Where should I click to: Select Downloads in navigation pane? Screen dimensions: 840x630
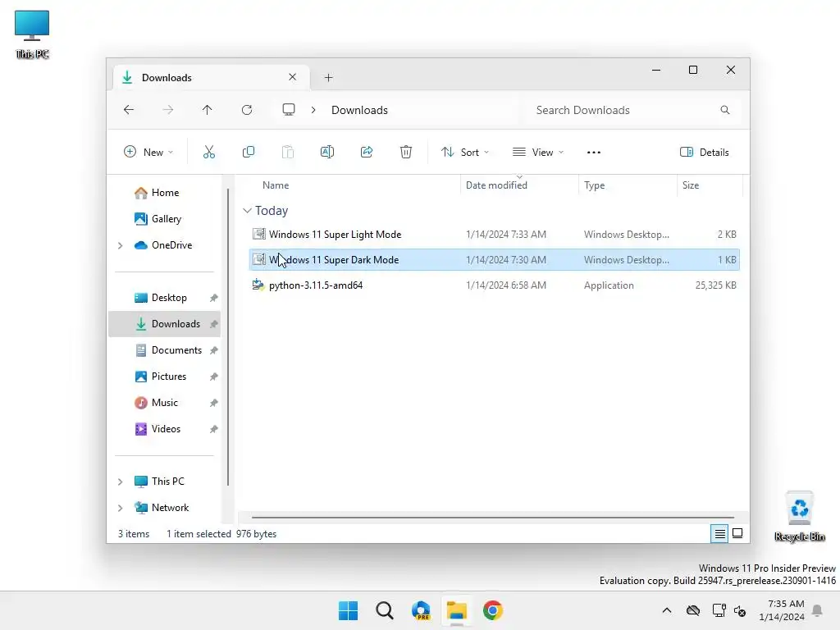164,323
